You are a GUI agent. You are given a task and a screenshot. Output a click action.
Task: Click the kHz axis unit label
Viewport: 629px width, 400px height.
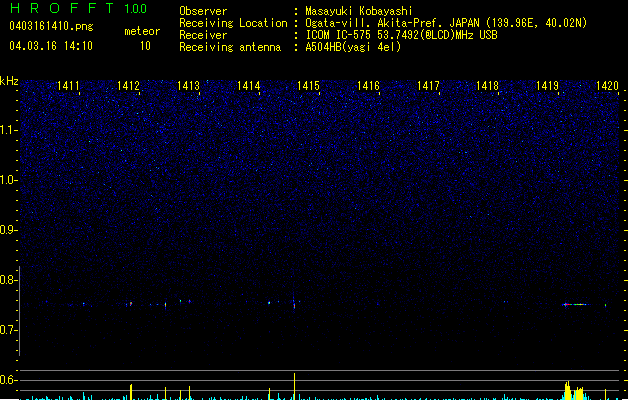pyautogui.click(x=9, y=81)
